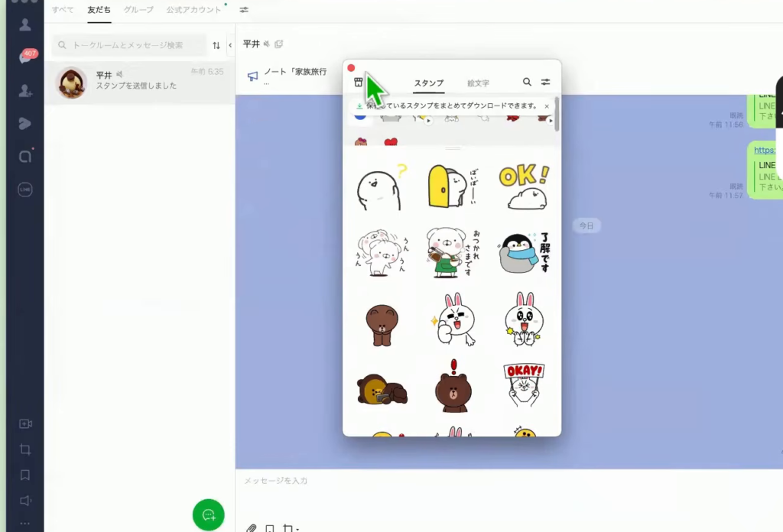Attach a file with paperclip icon

[251, 528]
